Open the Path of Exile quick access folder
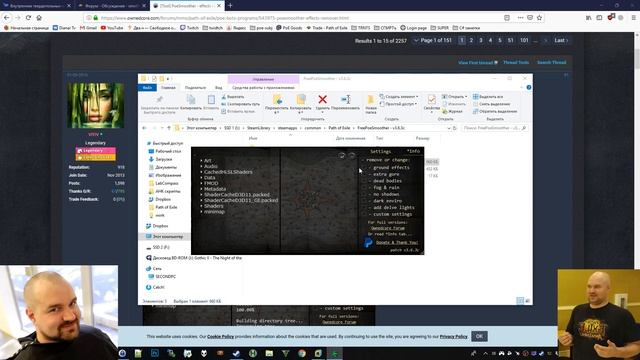The image size is (640, 360). (x=163, y=207)
